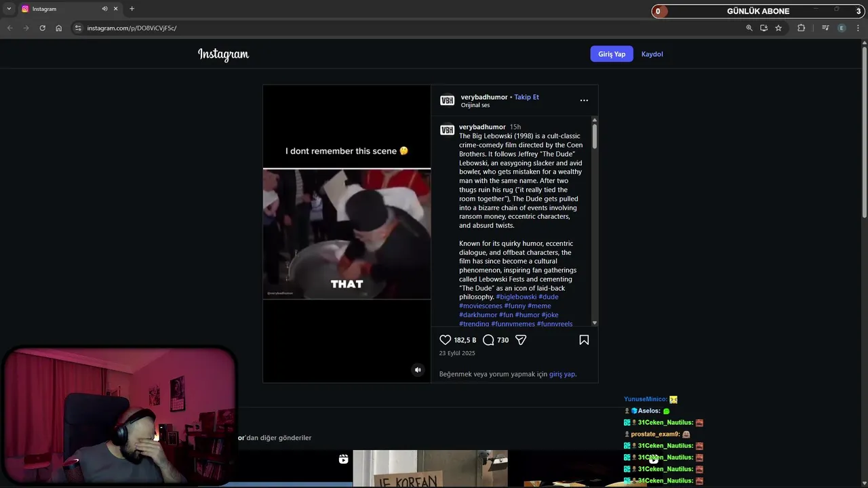Share the post with paper-plane icon
The width and height of the screenshot is (868, 488).
tap(521, 340)
